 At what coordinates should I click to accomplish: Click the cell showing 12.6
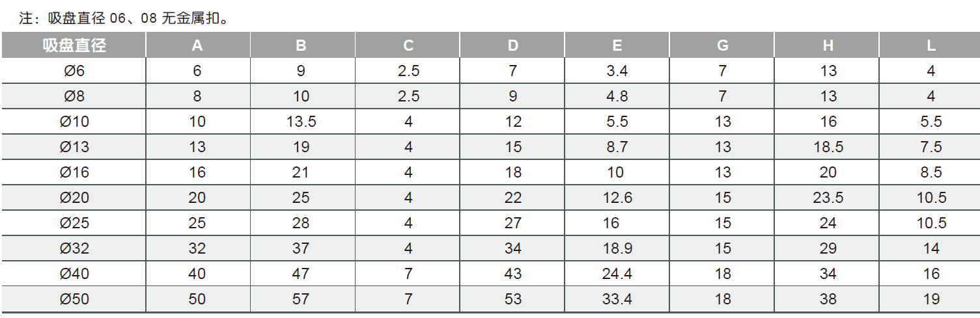[617, 198]
